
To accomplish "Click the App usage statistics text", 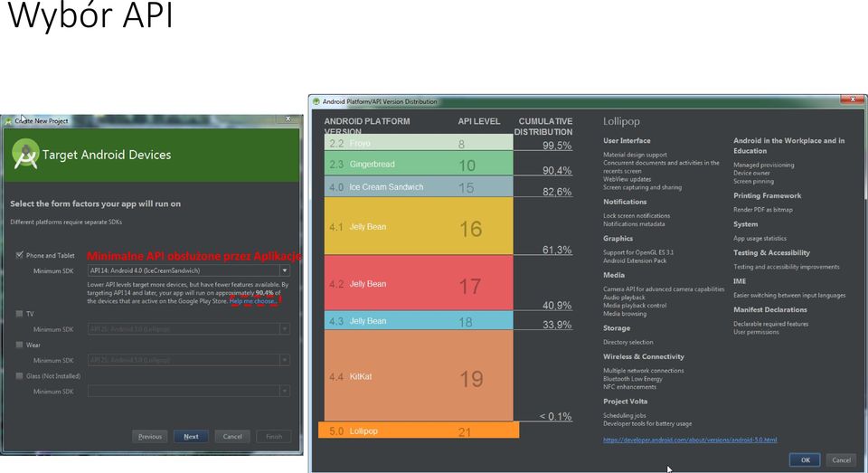I will (x=760, y=238).
